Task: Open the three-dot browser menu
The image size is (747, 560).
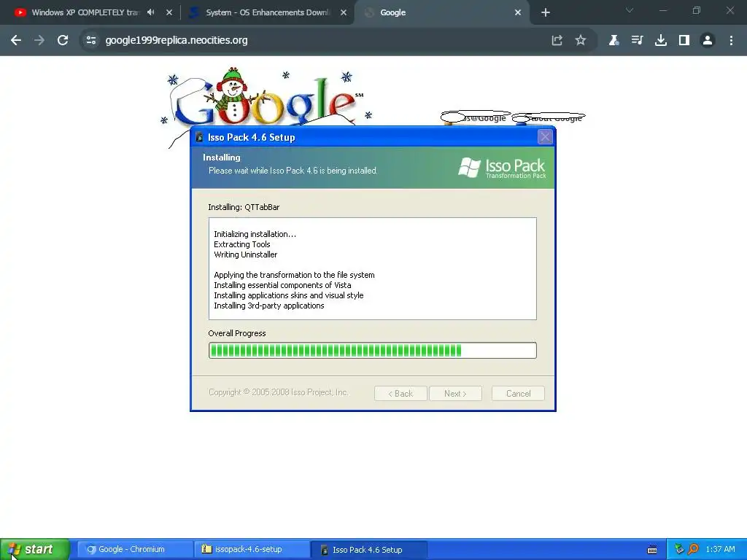Action: coord(731,41)
